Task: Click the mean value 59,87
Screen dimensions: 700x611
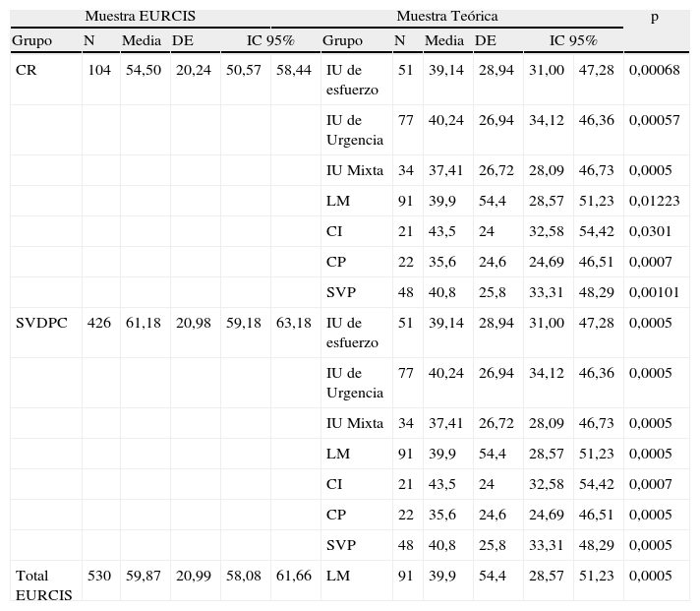Action: pos(142,576)
